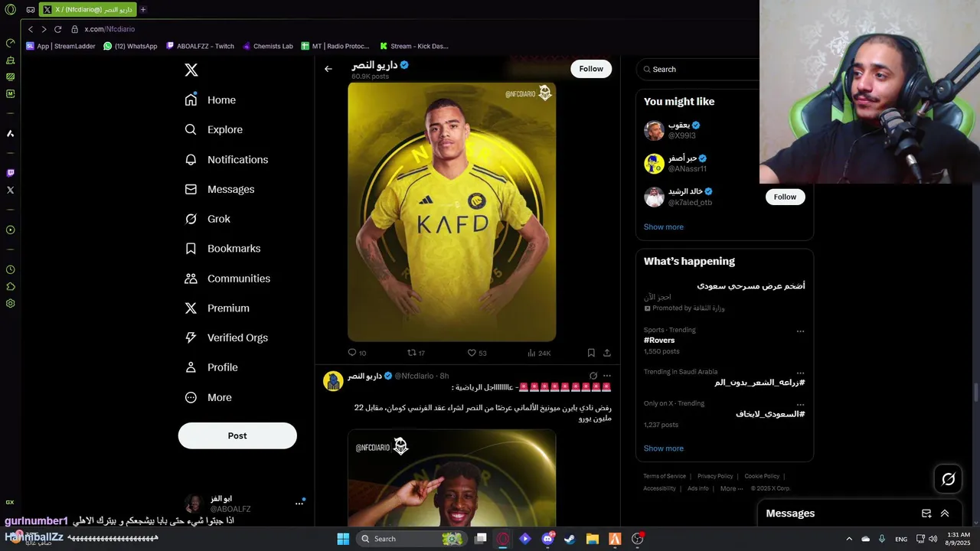Click Show more under What's happening
This screenshot has height=551, width=980.
pos(664,448)
